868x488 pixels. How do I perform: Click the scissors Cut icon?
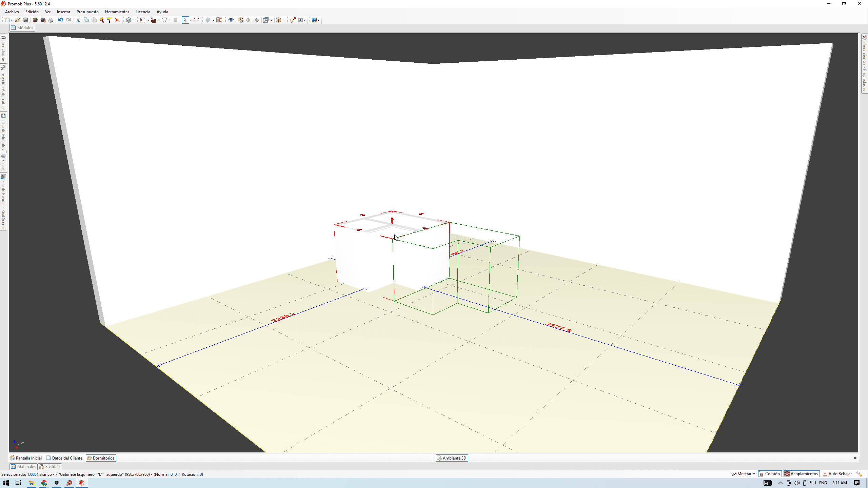(78, 20)
